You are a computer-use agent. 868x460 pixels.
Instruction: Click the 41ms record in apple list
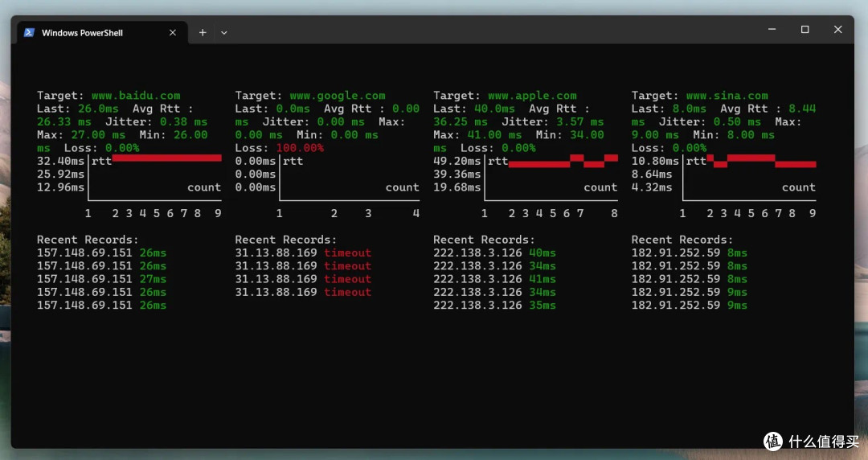click(x=542, y=279)
